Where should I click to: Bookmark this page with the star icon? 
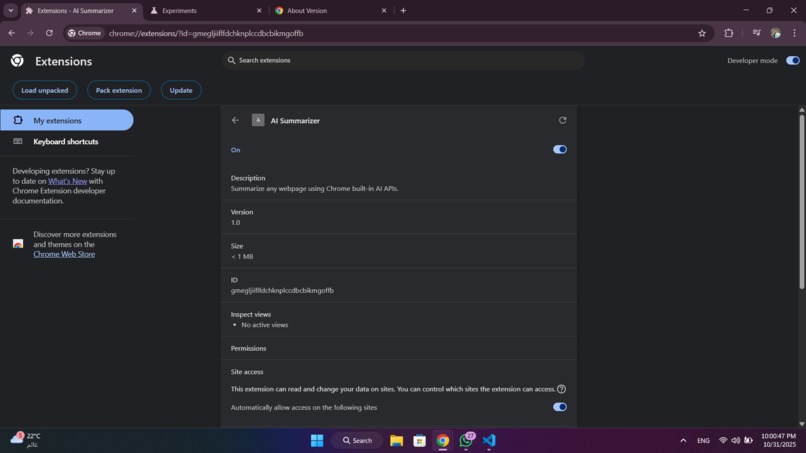702,33
